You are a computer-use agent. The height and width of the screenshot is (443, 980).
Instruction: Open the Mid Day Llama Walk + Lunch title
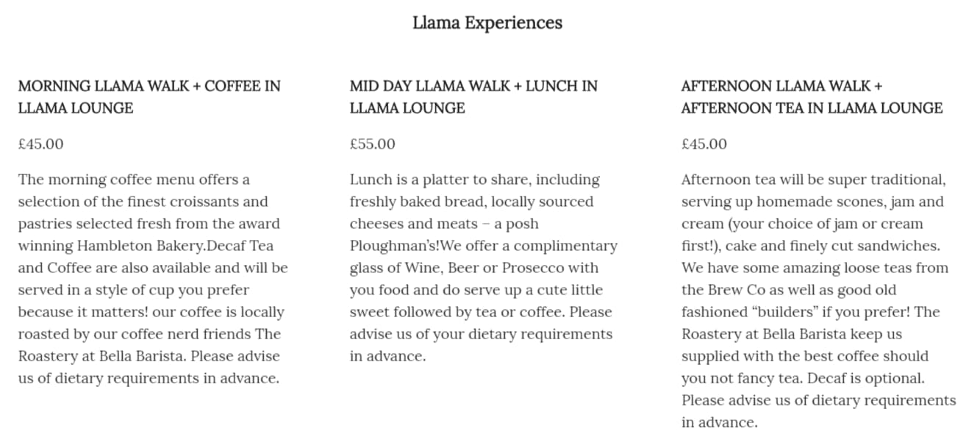point(473,96)
